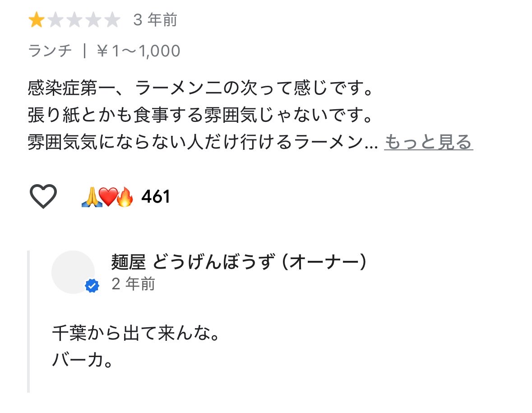Viewport: 532px width, 413px height.
Task: Click the blue verified owner badge
Action: click(92, 286)
